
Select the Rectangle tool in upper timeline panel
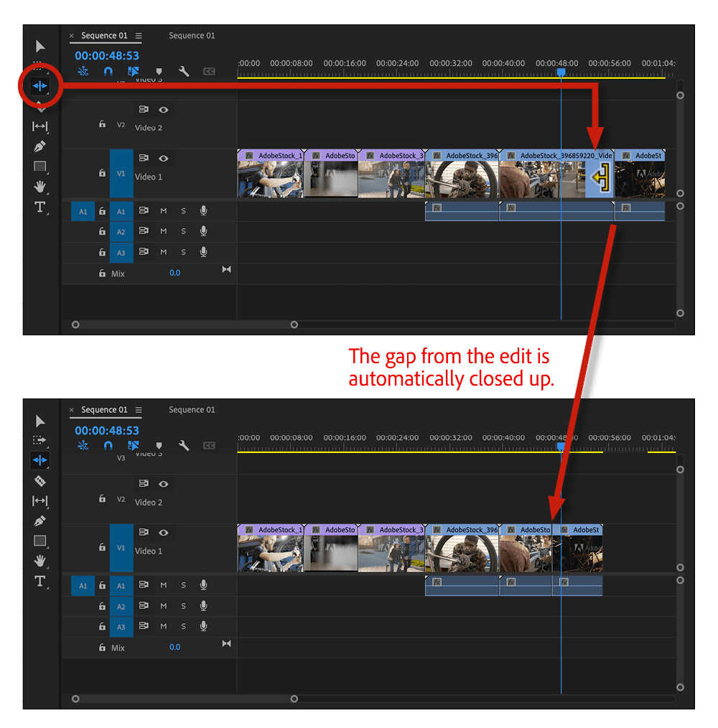[x=40, y=167]
